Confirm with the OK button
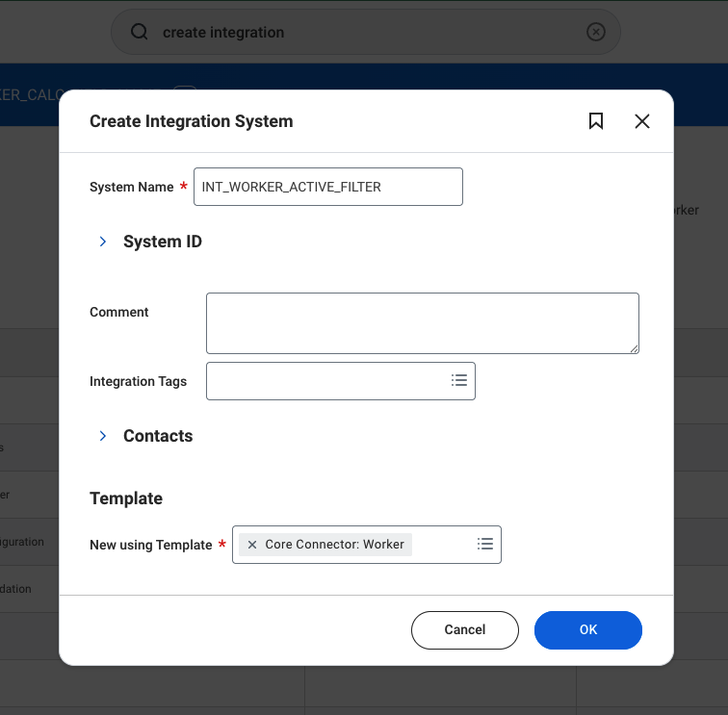Screen dimensions: 728x715 pyautogui.click(x=588, y=629)
